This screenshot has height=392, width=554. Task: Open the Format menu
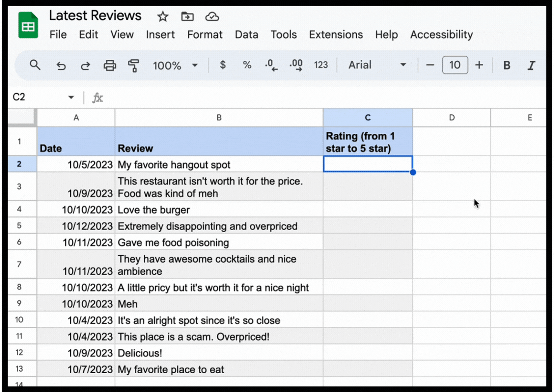coord(205,35)
